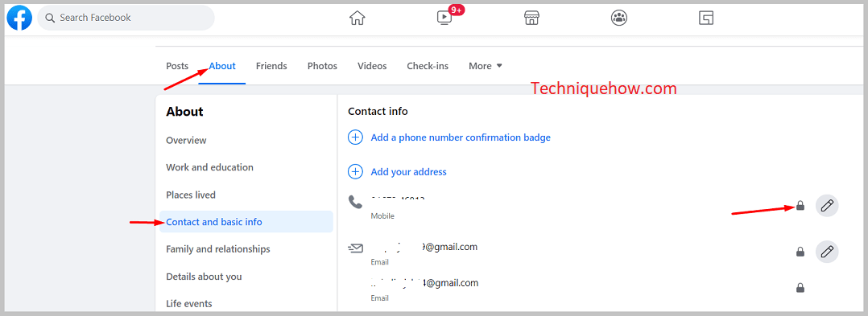Open the Watch video icon with 9+ badge

445,18
